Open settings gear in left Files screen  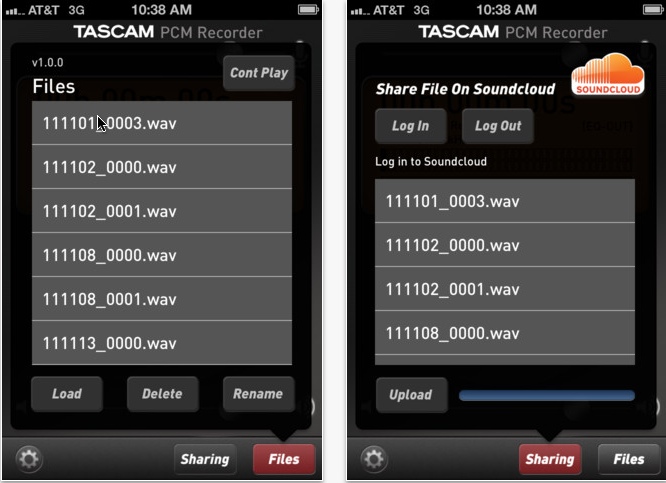click(x=29, y=459)
